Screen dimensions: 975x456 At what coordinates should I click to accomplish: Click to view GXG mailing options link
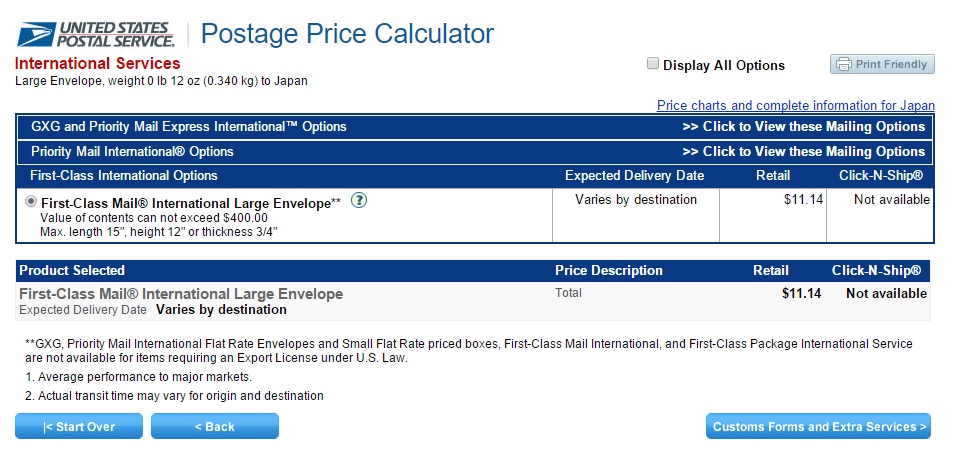[x=803, y=127]
